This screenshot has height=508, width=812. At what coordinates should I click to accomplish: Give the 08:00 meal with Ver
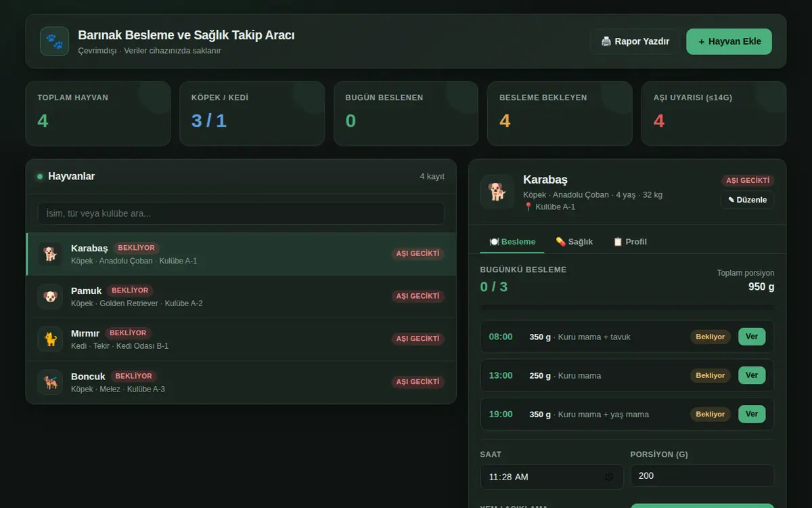coord(752,337)
